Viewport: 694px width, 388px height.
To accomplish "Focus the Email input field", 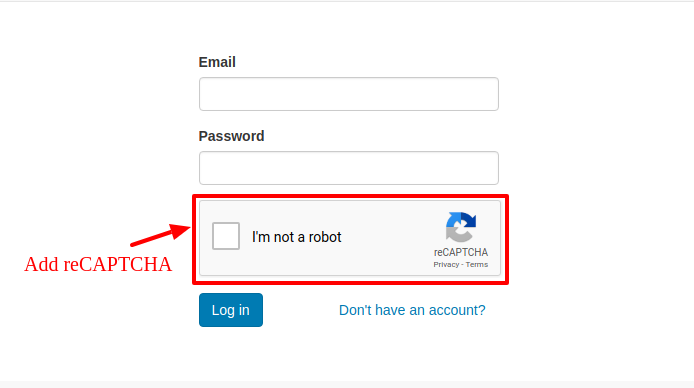I will [349, 94].
